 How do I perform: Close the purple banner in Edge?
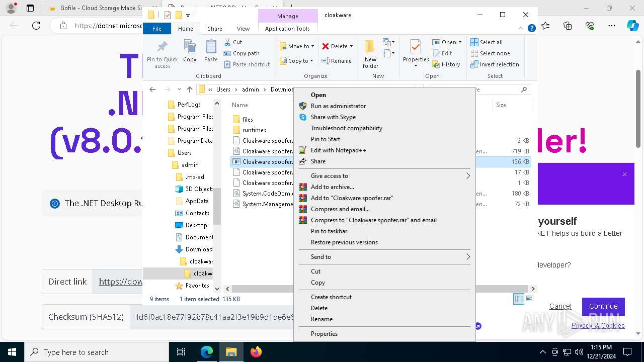click(624, 174)
